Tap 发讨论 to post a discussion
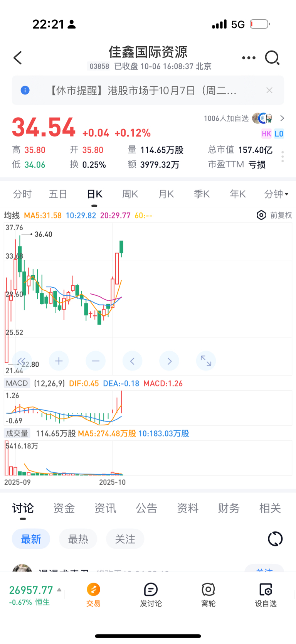The height and width of the screenshot is (644, 296). point(151,594)
